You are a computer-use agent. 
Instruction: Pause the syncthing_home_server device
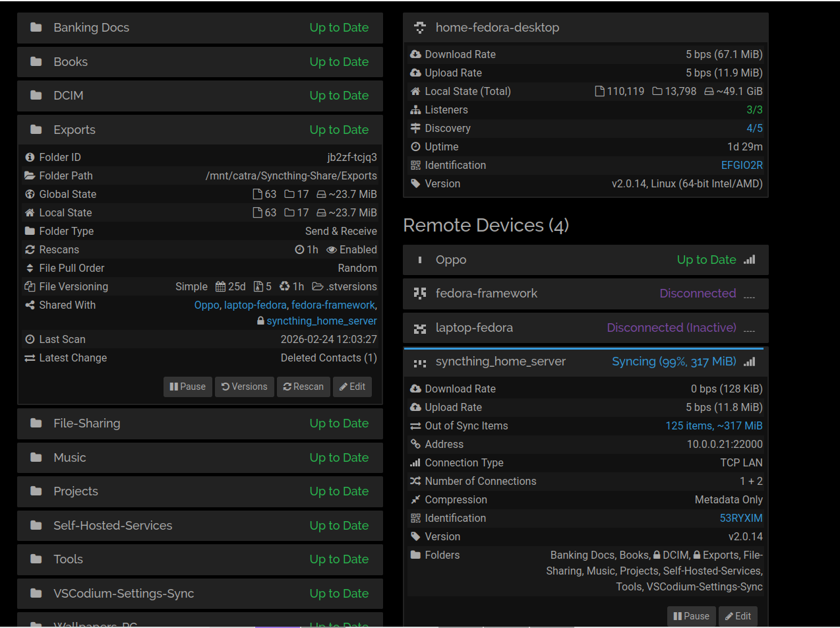coord(690,616)
